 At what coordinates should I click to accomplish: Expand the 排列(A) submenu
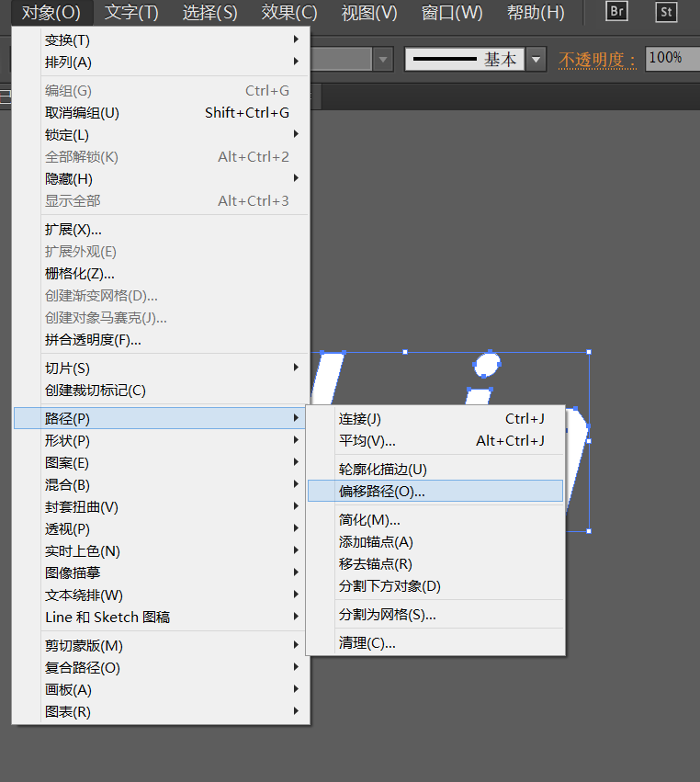[x=162, y=62]
